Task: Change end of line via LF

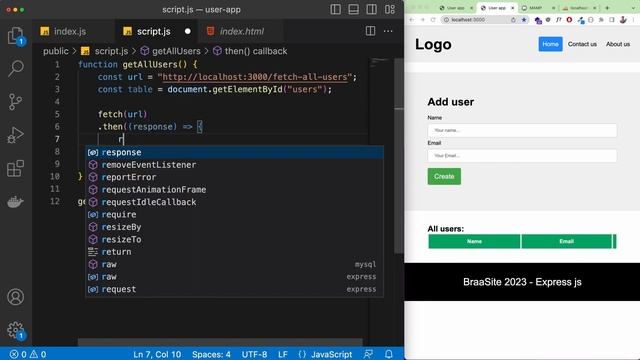Action: point(282,354)
